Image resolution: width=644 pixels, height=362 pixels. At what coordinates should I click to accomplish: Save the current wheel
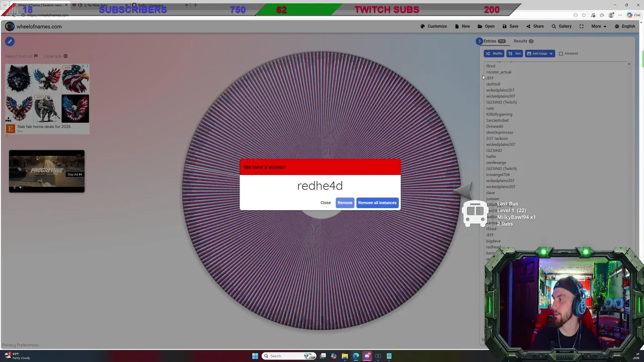coord(510,27)
